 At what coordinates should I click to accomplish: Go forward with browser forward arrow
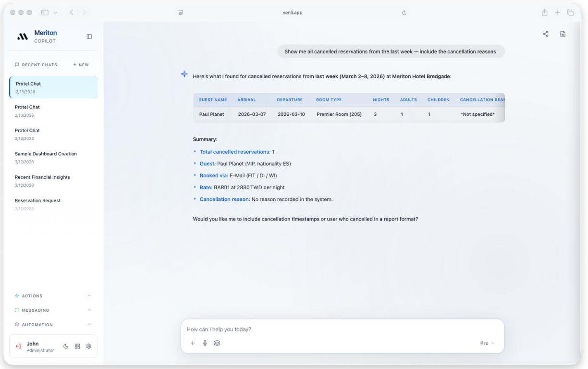point(84,12)
